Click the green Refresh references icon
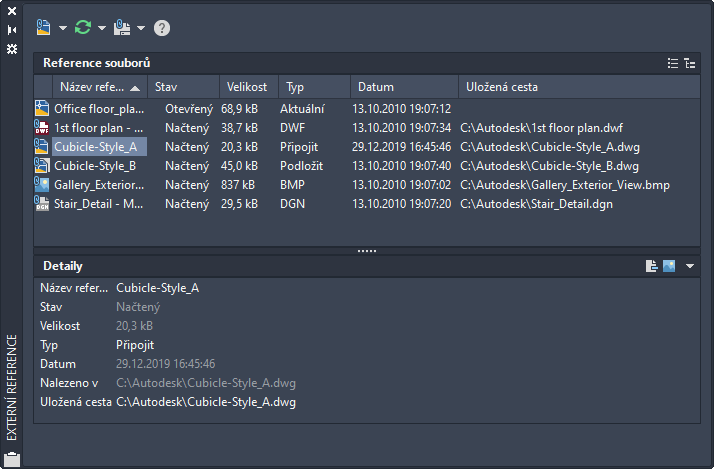714x469 pixels. [83, 27]
